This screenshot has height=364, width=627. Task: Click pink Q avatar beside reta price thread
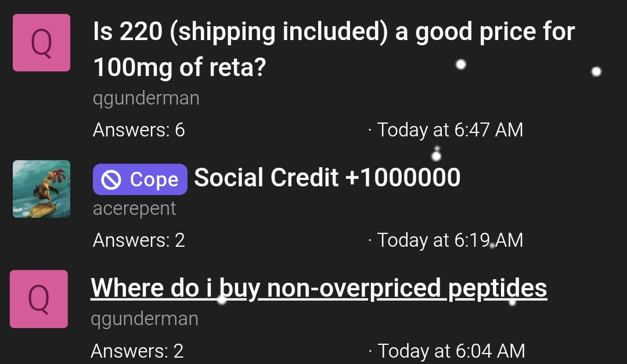41,43
